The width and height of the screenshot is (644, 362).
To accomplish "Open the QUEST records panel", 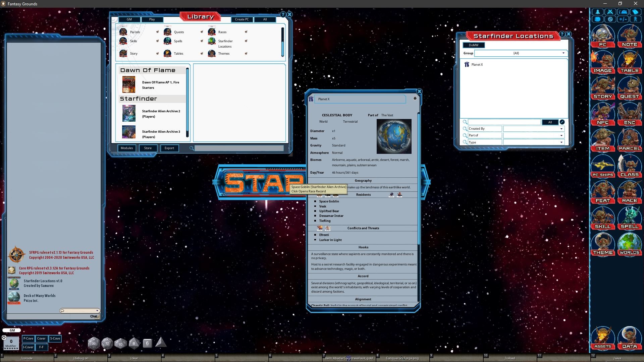I will click(629, 87).
